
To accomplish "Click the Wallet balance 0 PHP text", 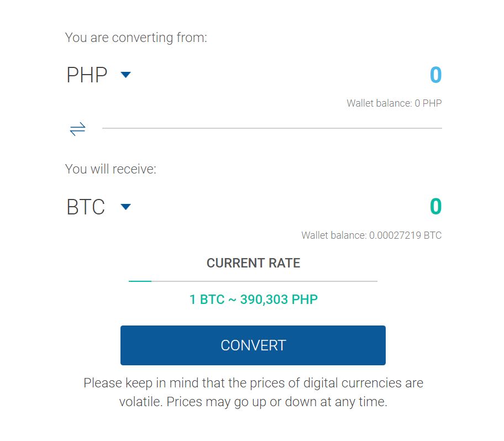I will (x=393, y=103).
